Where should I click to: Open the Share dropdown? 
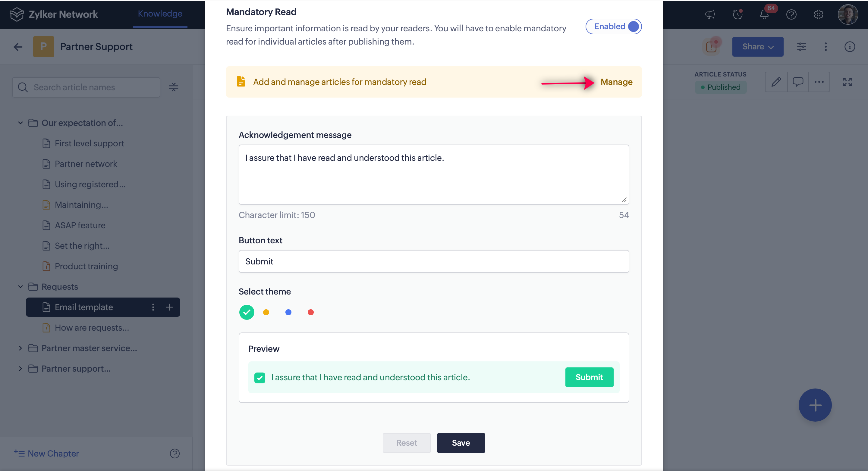click(757, 47)
